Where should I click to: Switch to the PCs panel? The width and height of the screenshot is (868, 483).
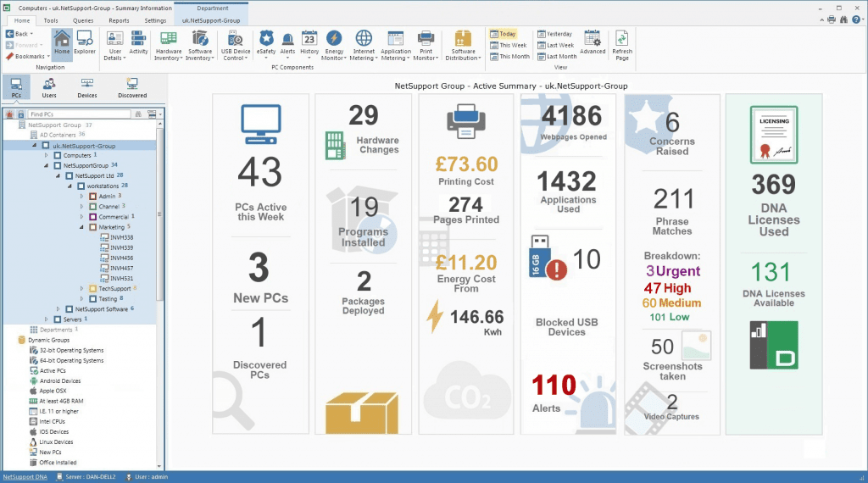coord(16,88)
